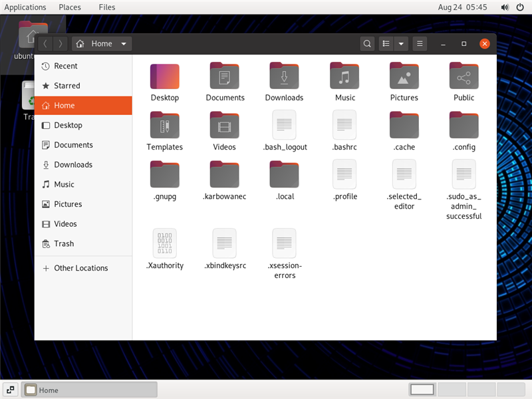Click Other Locations in the sidebar
The width and height of the screenshot is (532, 399).
tap(80, 268)
